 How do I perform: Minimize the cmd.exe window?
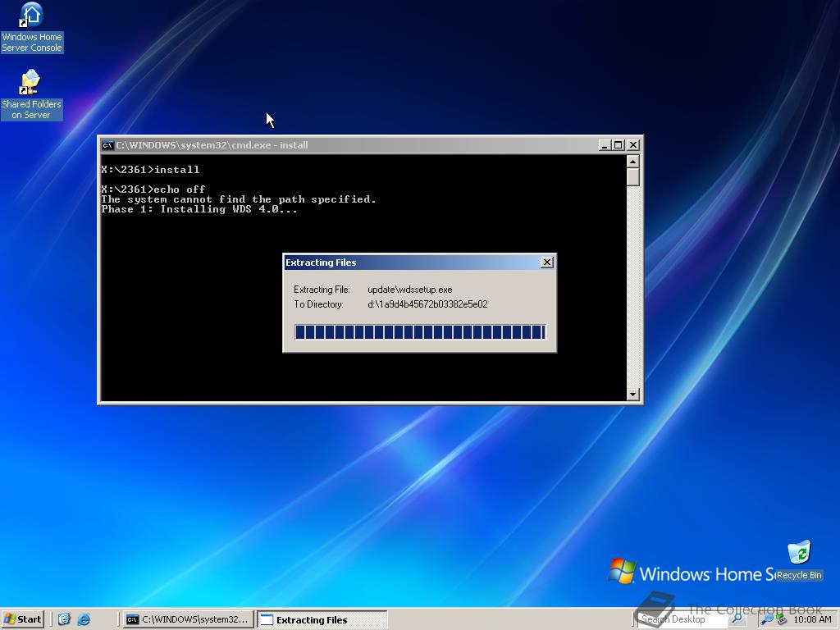[605, 145]
